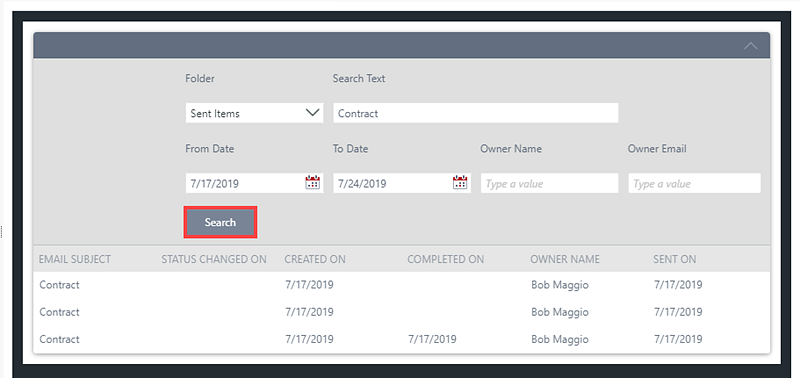Click the Search button
The width and height of the screenshot is (800, 378).
point(220,222)
